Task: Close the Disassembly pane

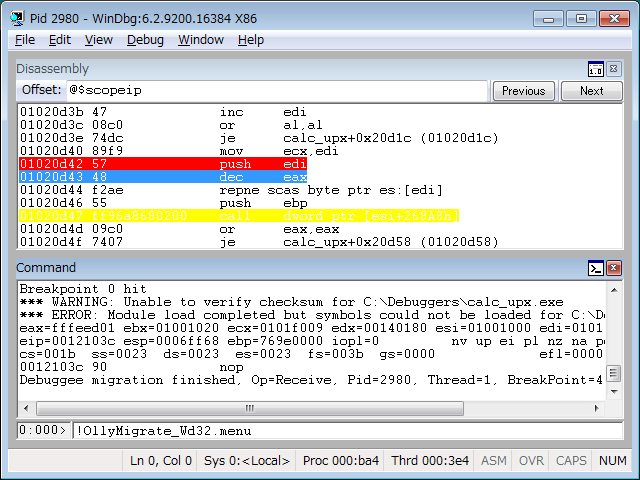Action: point(613,69)
